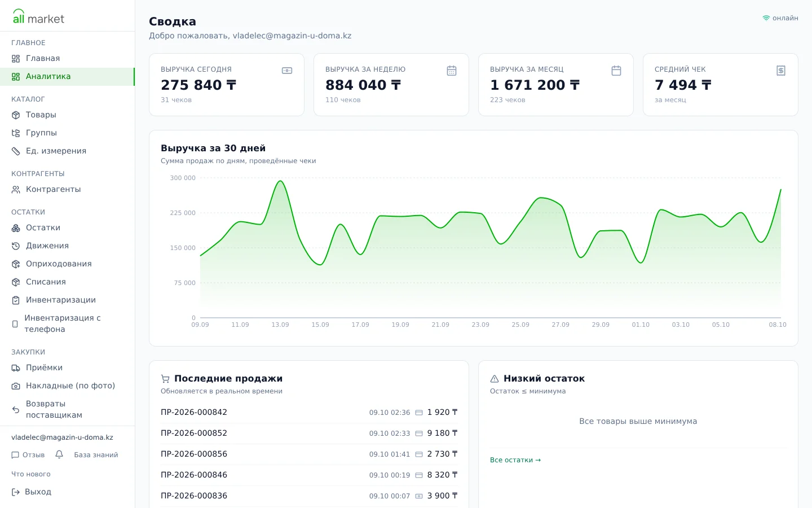This screenshot has height=508, width=812.
Task: Click the online wifi status icon
Action: click(x=766, y=18)
